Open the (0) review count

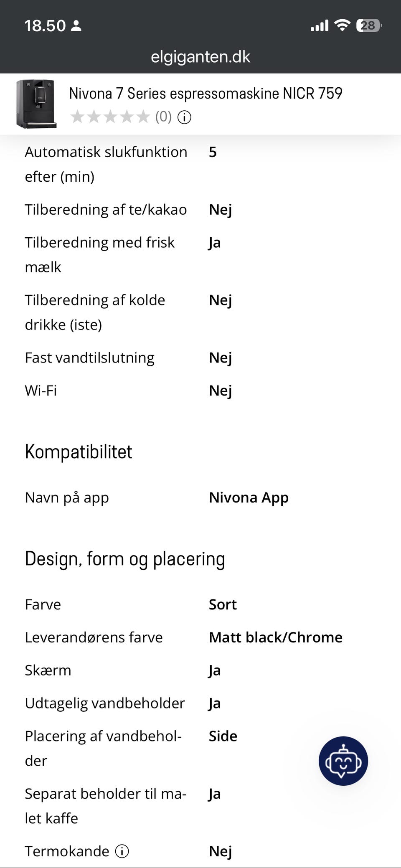click(163, 117)
